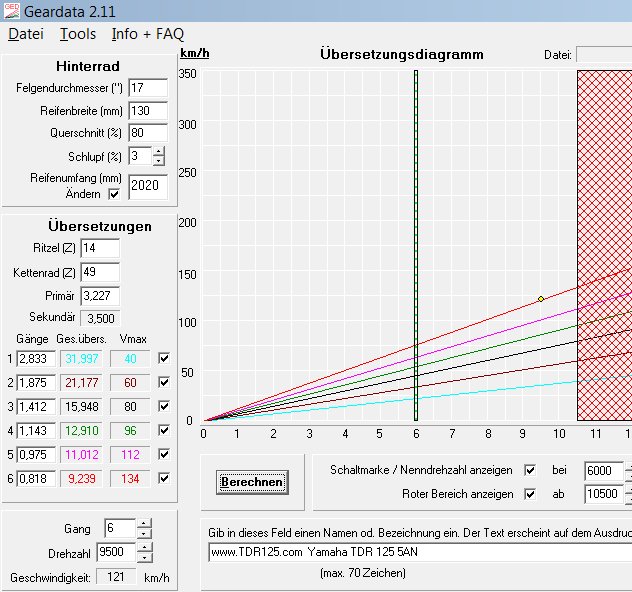Open the Tools menu

click(78, 34)
